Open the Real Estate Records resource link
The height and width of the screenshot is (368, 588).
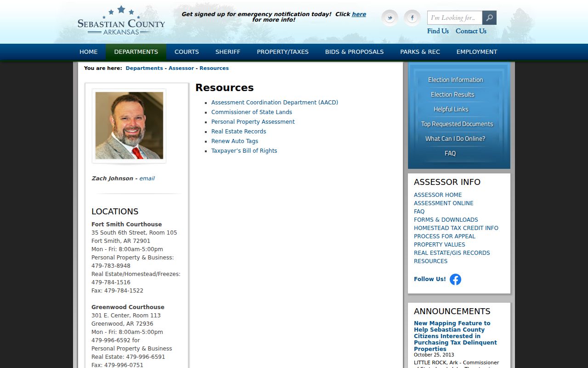click(x=239, y=132)
